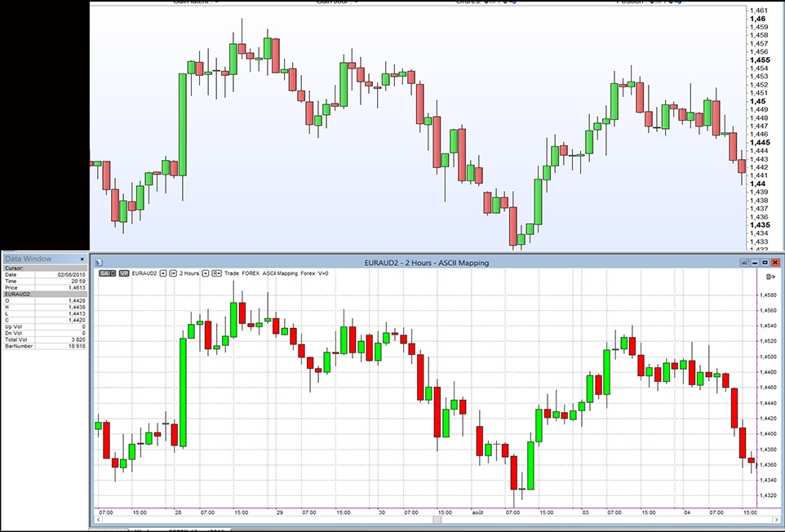Click the Trade label in chart toolbar
Viewport: 785px width, 532px height.
(x=232, y=273)
